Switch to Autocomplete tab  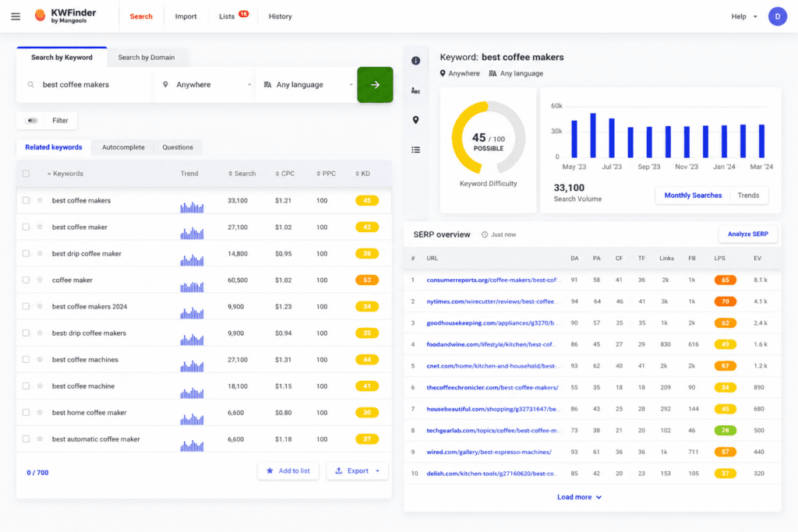point(123,147)
